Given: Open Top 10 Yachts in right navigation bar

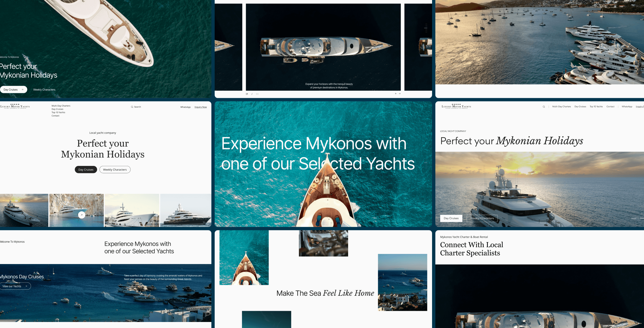Looking at the screenshot, I should [596, 107].
